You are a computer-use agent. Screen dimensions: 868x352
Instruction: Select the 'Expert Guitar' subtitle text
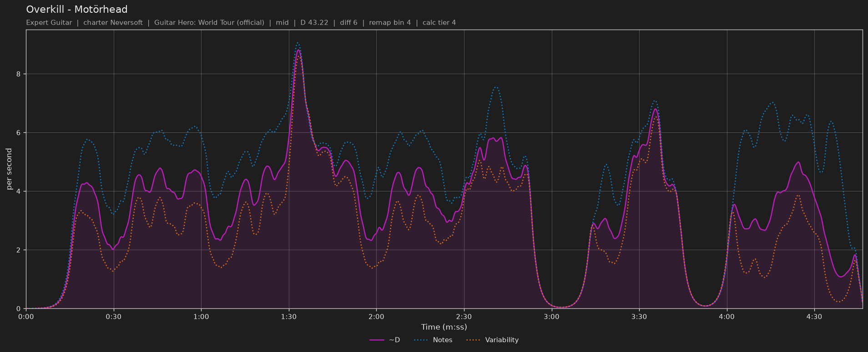(49, 22)
